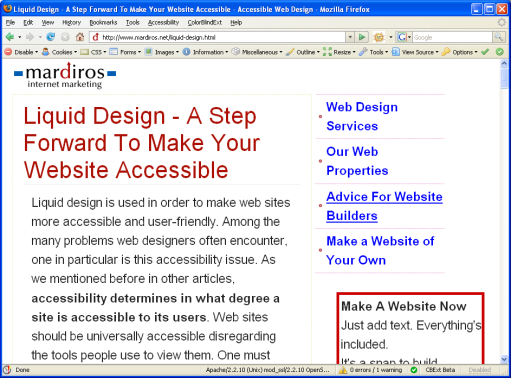Expand the address bar URL dropdown
The width and height of the screenshot is (511, 378).
pos(350,37)
